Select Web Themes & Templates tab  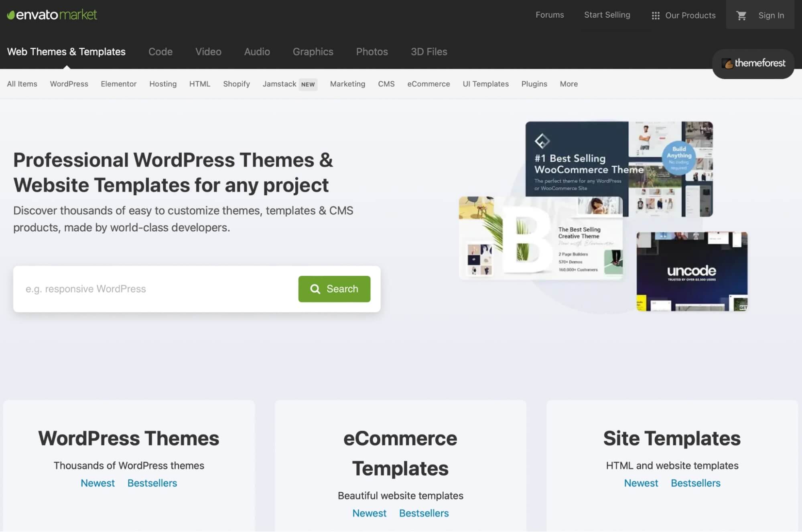[x=66, y=52]
